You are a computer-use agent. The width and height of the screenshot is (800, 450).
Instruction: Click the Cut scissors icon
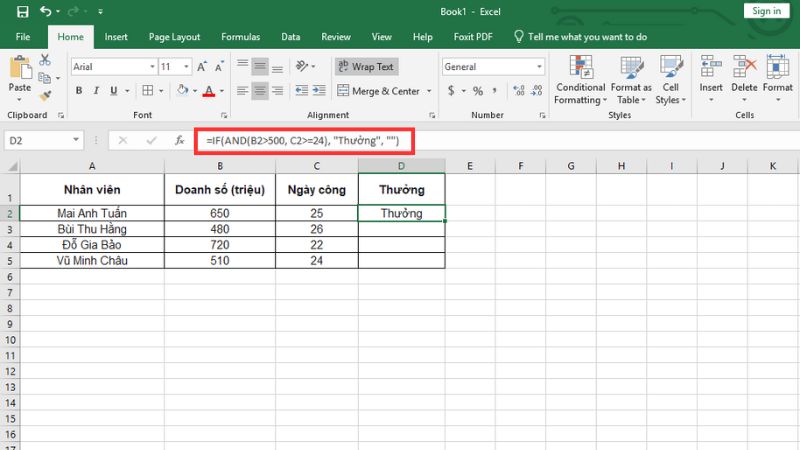[44, 61]
